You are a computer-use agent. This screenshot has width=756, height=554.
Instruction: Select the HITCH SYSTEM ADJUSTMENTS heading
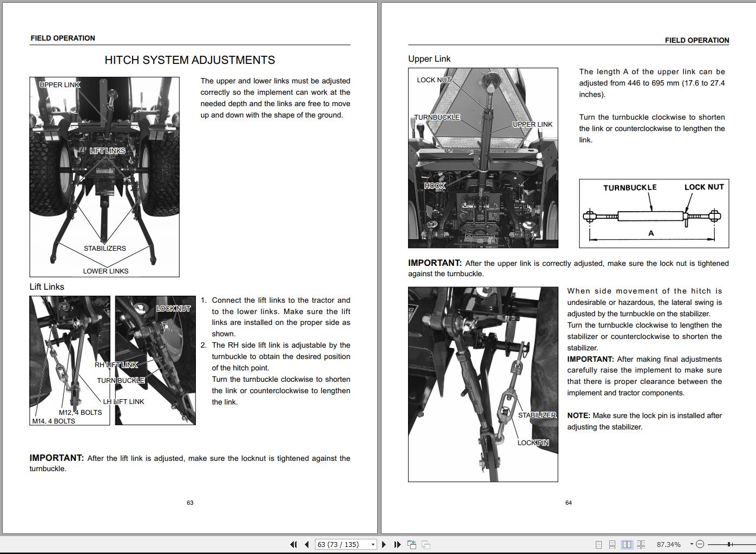click(x=190, y=60)
